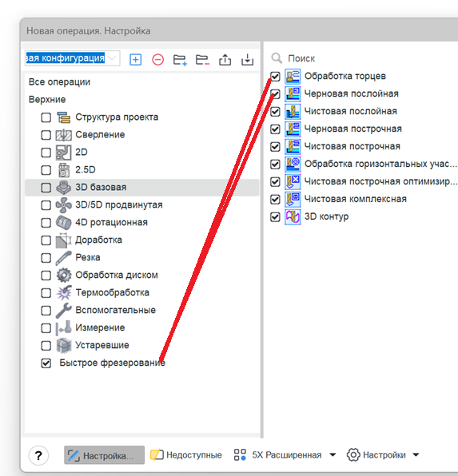Expand the 5X Расширенная dropdown arrow

click(x=333, y=454)
